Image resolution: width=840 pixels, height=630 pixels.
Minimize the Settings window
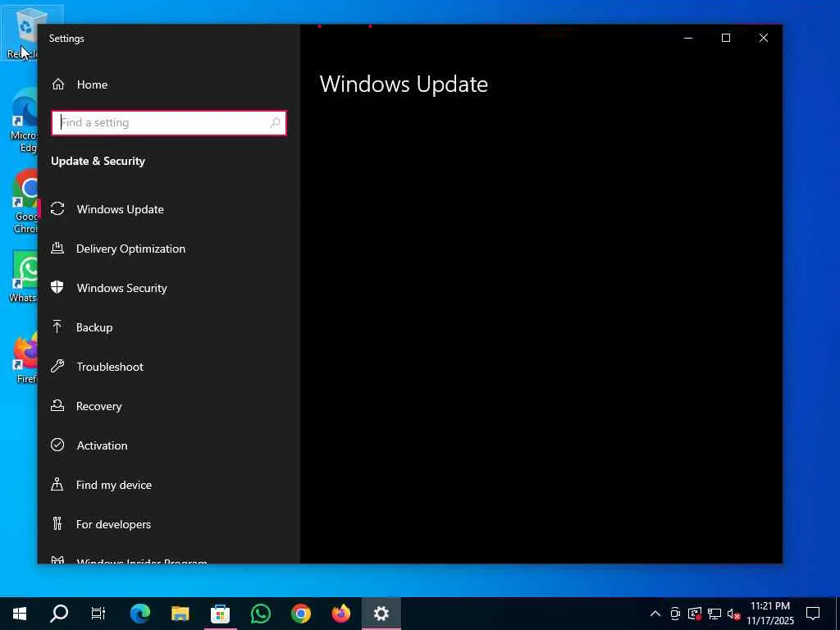[688, 38]
